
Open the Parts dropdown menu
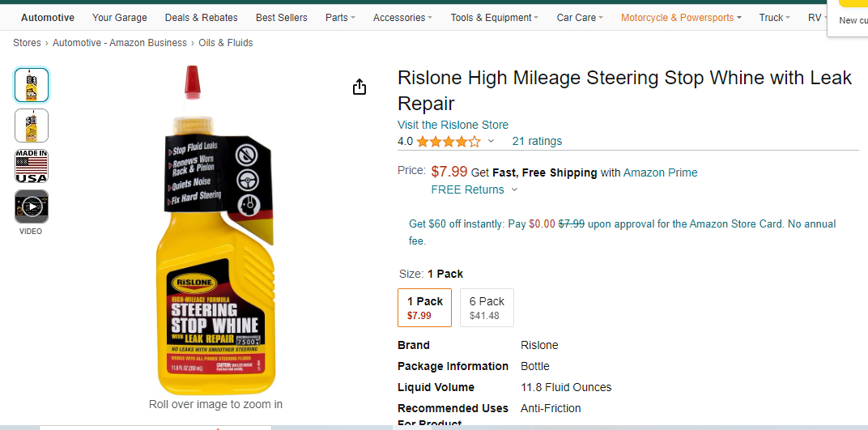coord(340,18)
